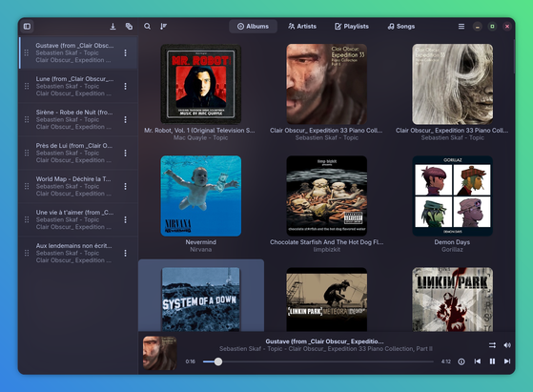The image size is (533, 392).
Task: Pause playback of the current song
Action: point(492,361)
